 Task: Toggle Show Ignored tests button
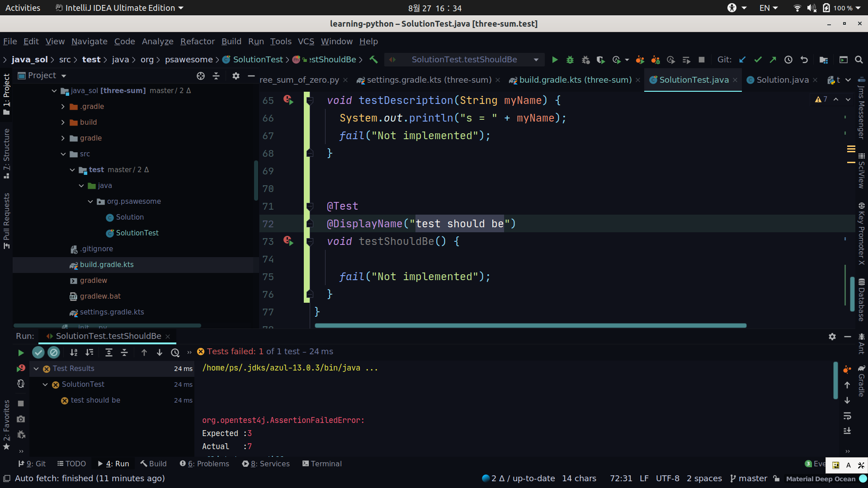tap(54, 352)
